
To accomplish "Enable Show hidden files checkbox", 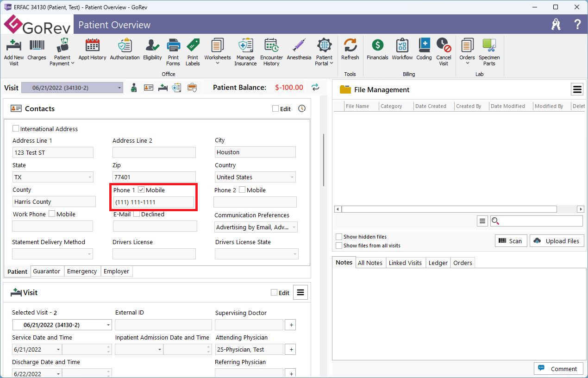I will point(339,237).
